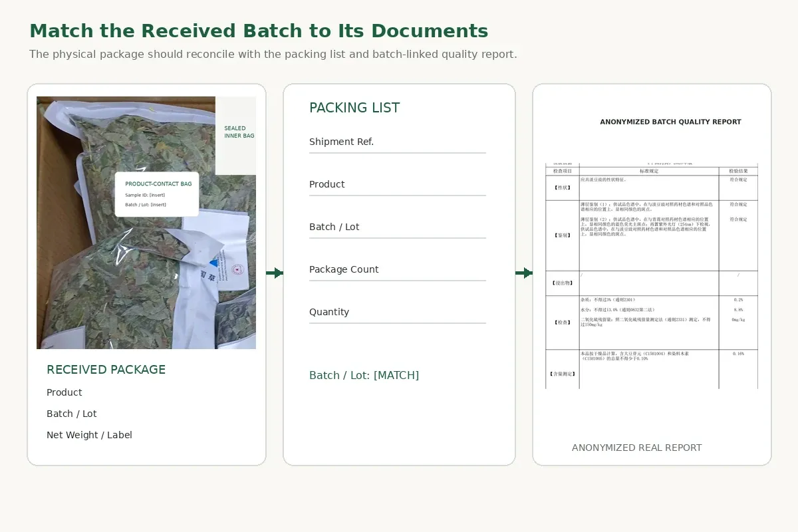Select the '【鉴别】' row label
Screen dimensions: 798x532
[x=563, y=235]
